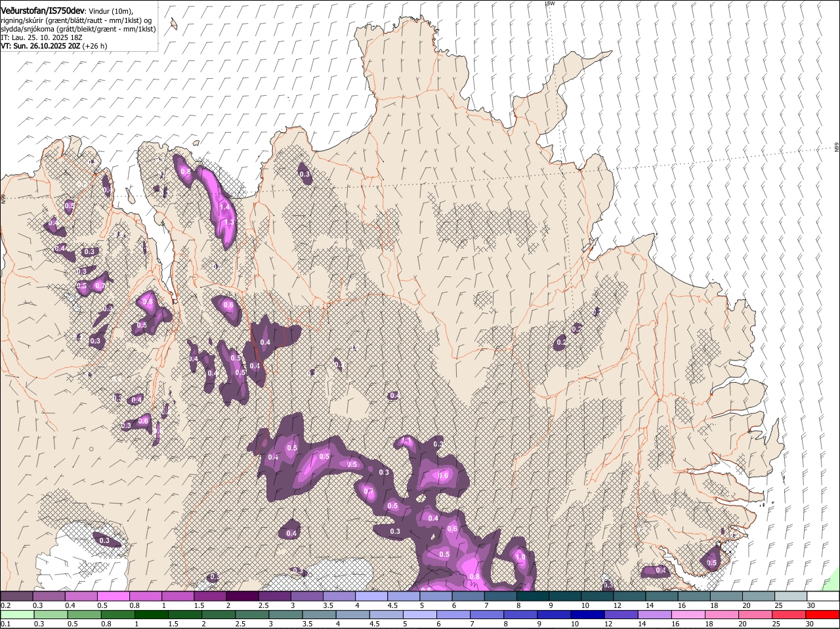The width and height of the screenshot is (840, 629).
Task: Pick the pale grey 25–30 swatch, upper scale
Action: [791, 596]
